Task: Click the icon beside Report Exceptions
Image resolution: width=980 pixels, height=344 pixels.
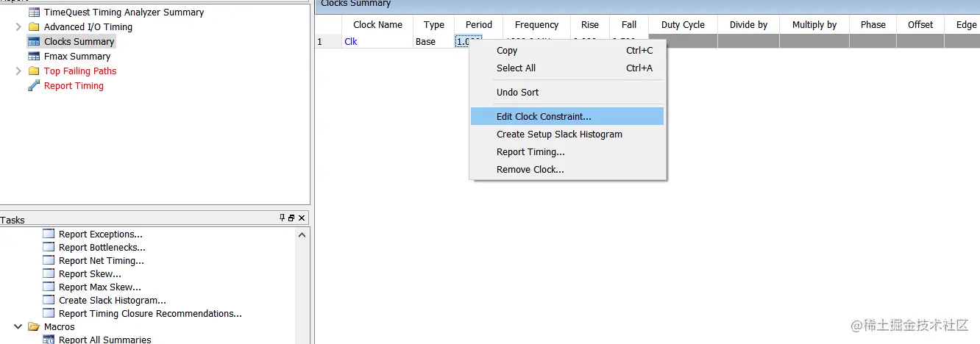Action: 49,234
